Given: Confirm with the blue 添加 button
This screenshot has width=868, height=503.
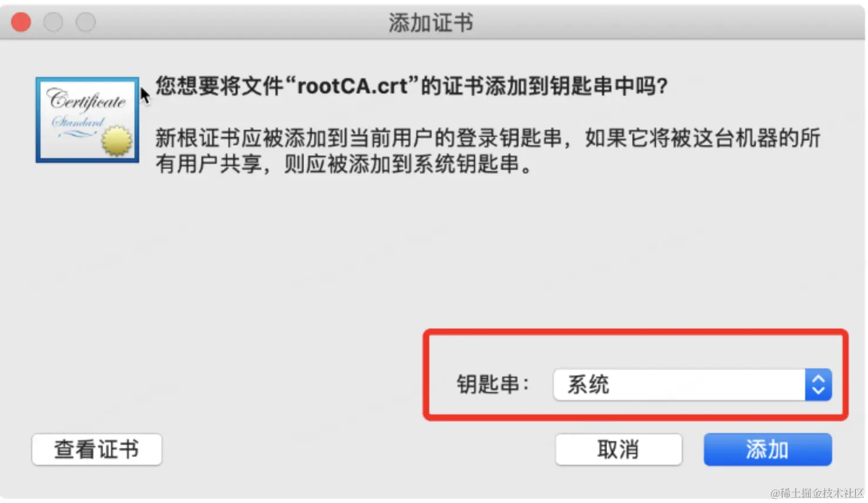Looking at the screenshot, I should (x=768, y=450).
